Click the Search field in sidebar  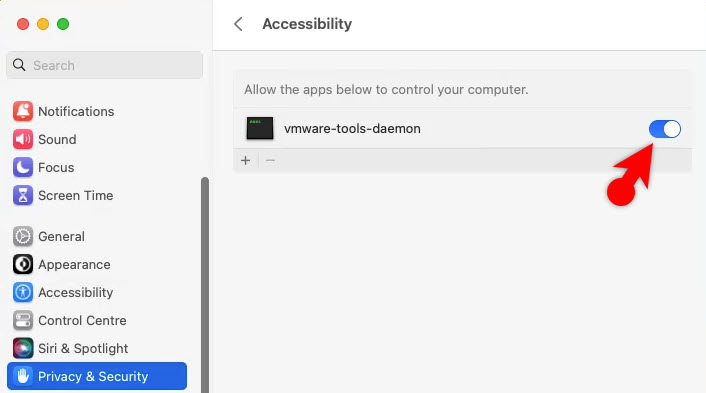tap(104, 65)
